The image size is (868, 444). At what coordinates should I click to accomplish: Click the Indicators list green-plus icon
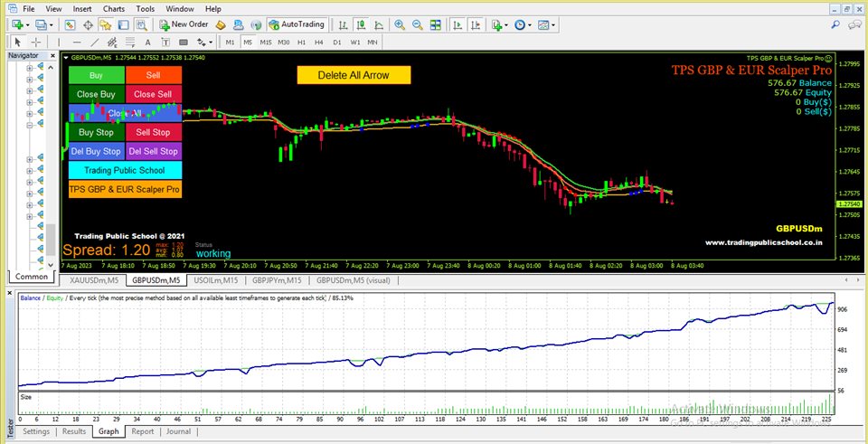[496, 24]
